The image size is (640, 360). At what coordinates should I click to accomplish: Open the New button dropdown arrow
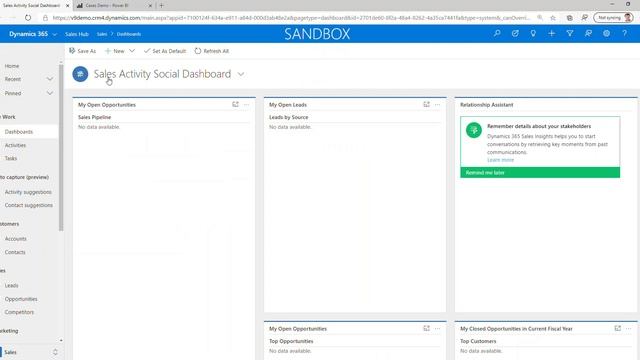pos(132,51)
